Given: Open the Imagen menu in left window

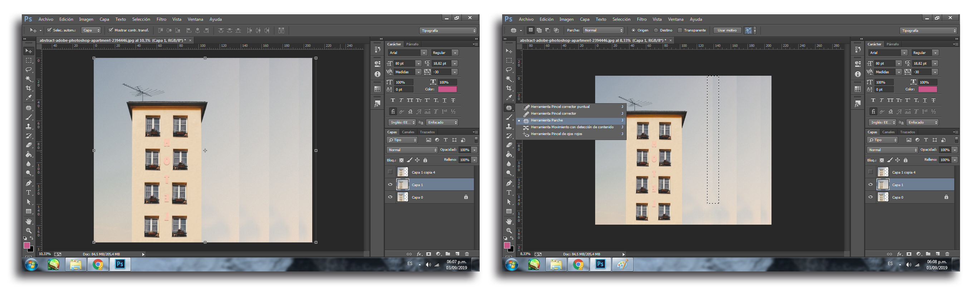Looking at the screenshot, I should tap(86, 19).
